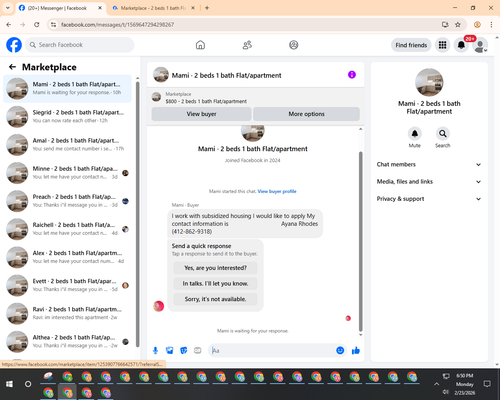Image resolution: width=500 pixels, height=400 pixels.
Task: Open the notifications bell with 20+ badge
Action: (461, 45)
